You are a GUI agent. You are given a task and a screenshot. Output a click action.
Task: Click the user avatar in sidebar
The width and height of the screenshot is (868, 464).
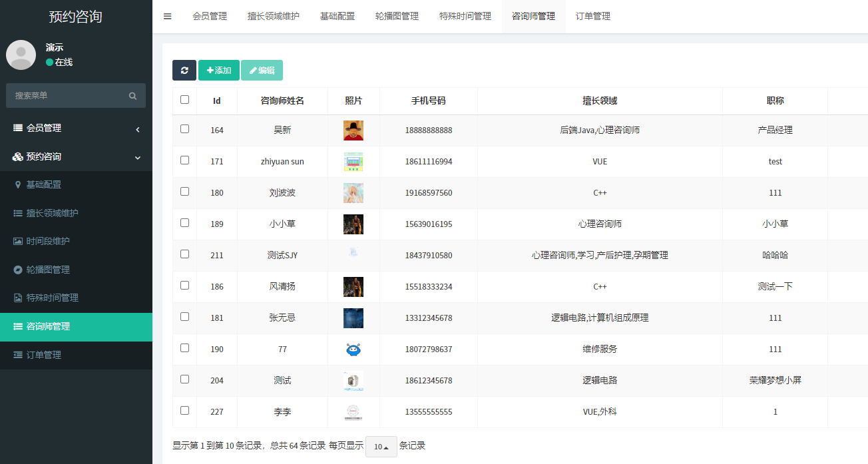click(x=21, y=55)
